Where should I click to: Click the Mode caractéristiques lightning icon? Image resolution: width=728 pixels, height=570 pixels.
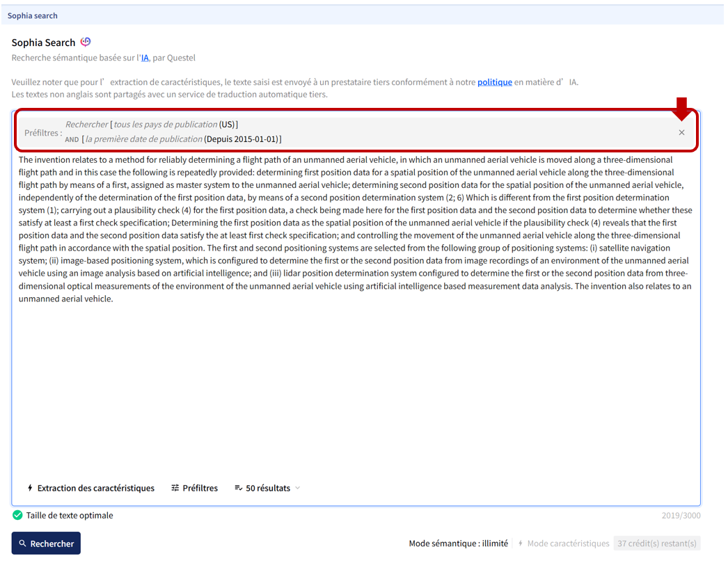pyautogui.click(x=521, y=544)
